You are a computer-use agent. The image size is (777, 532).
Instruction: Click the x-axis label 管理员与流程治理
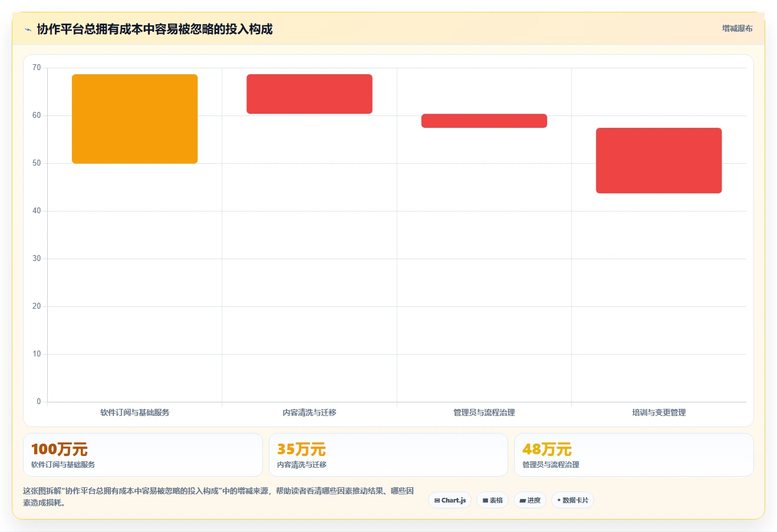pos(484,412)
